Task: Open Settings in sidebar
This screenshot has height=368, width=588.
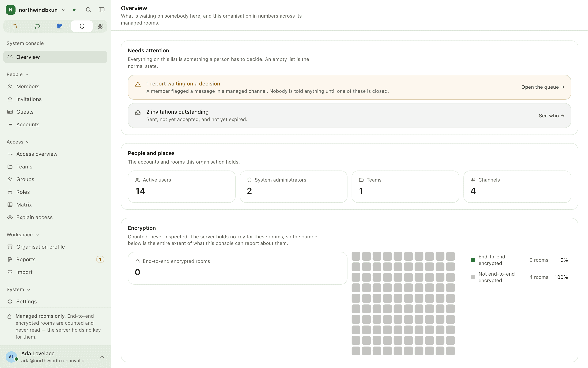Action: click(x=55, y=302)
